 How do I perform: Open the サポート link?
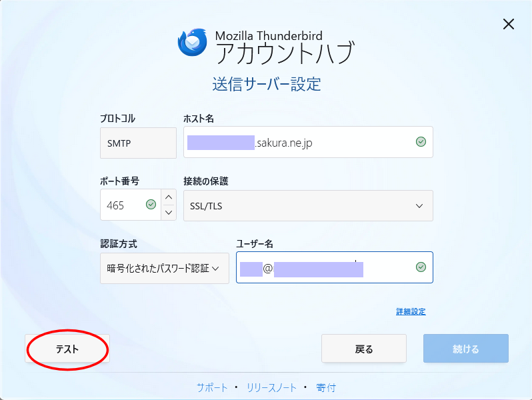click(x=212, y=387)
